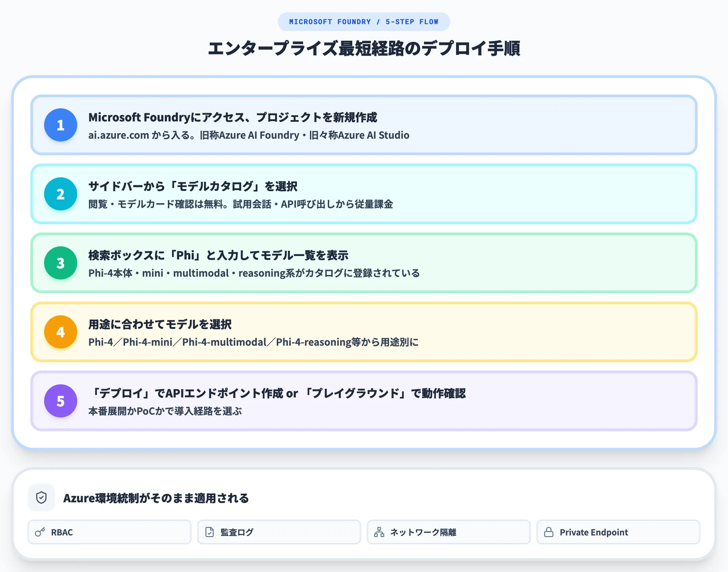Image resolution: width=728 pixels, height=572 pixels.
Task: Select the 監査ログ chip
Action: pos(279,532)
